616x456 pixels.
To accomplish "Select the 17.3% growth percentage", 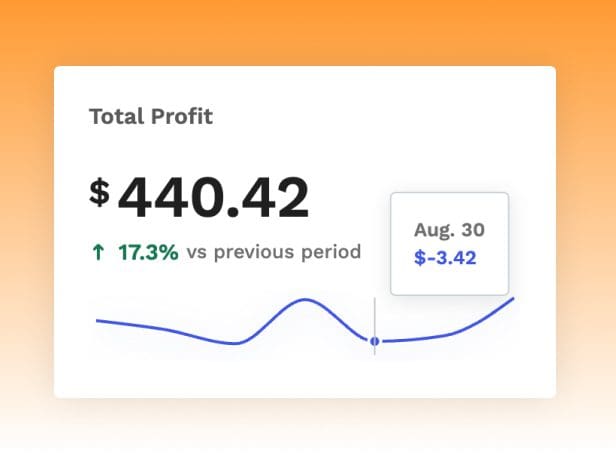I will 148,252.
